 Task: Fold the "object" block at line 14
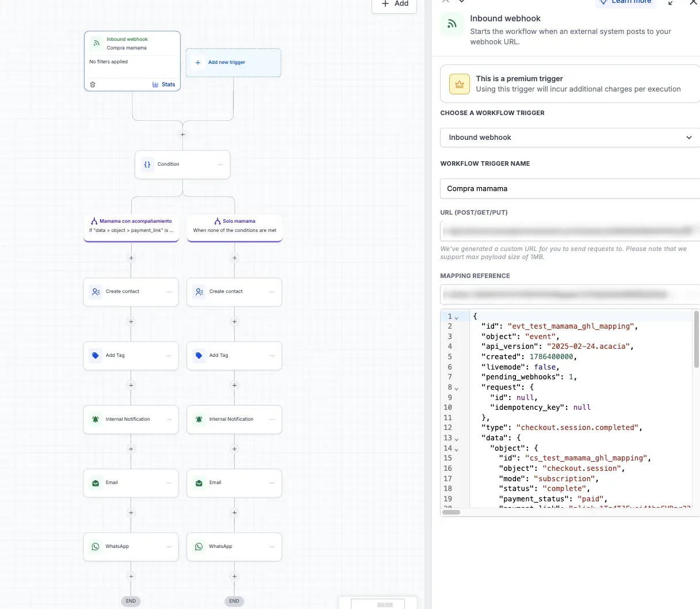click(457, 450)
